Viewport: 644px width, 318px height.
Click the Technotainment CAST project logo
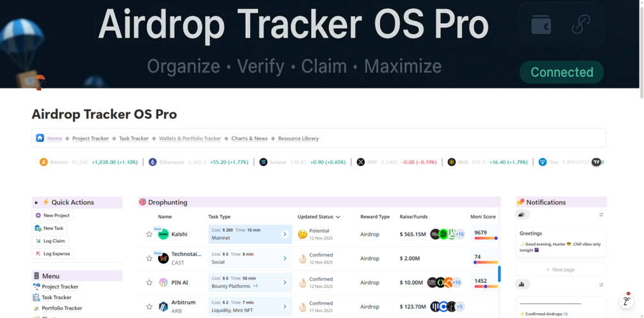[163, 258]
